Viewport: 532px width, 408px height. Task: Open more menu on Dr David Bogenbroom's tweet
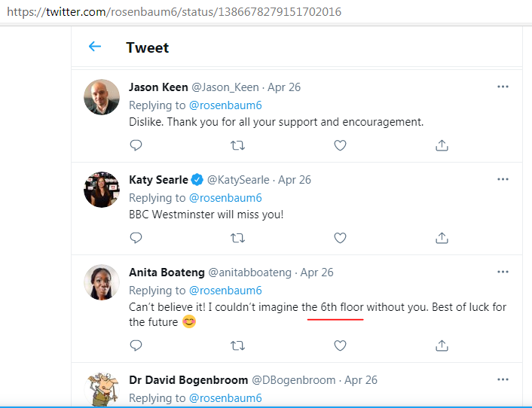[503, 379]
